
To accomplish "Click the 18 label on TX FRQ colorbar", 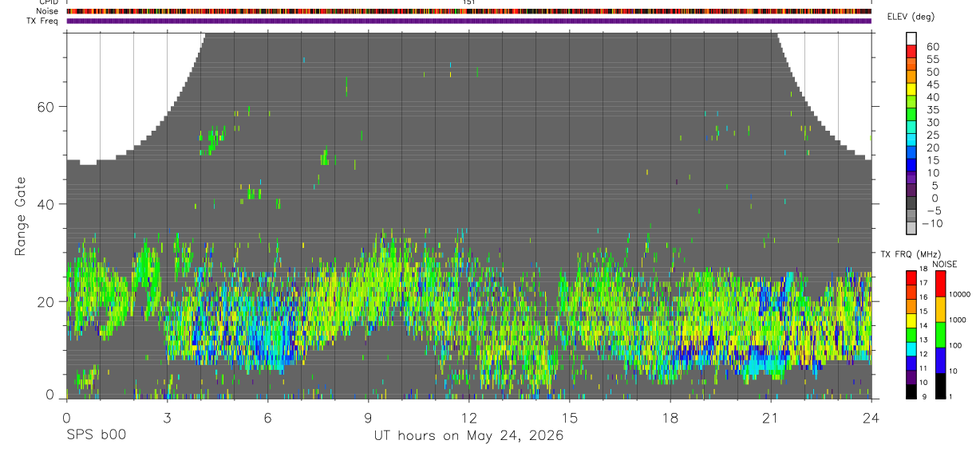I will [x=924, y=270].
